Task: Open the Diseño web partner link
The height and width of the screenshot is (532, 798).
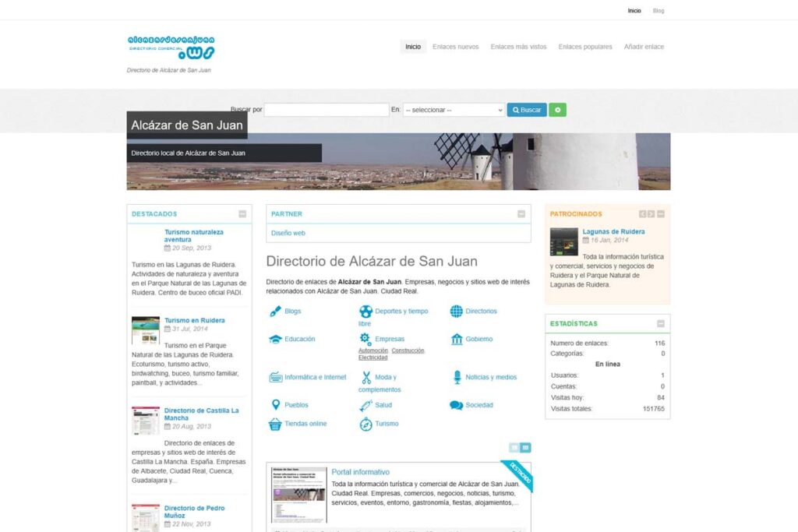Action: coord(288,233)
